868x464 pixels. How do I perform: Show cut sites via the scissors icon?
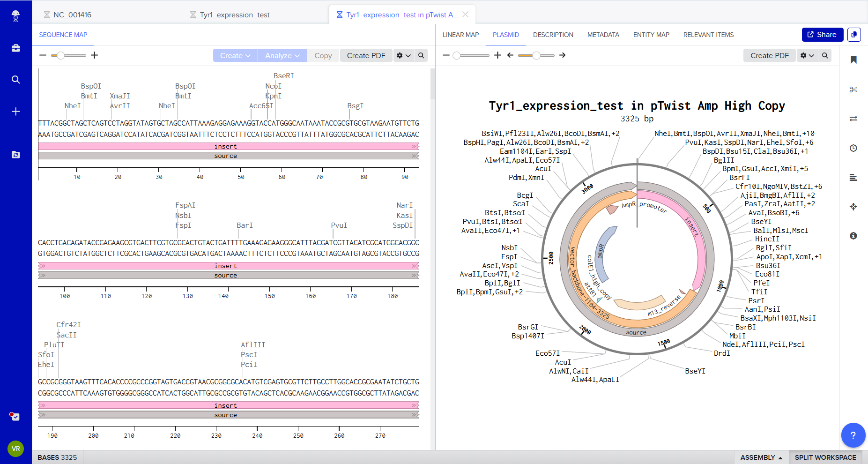(x=853, y=90)
